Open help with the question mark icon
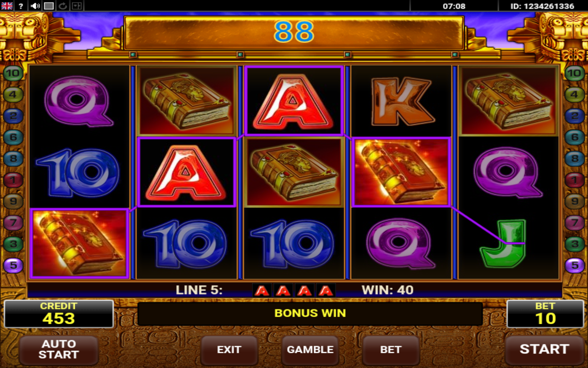The height and width of the screenshot is (368, 588). click(x=21, y=6)
